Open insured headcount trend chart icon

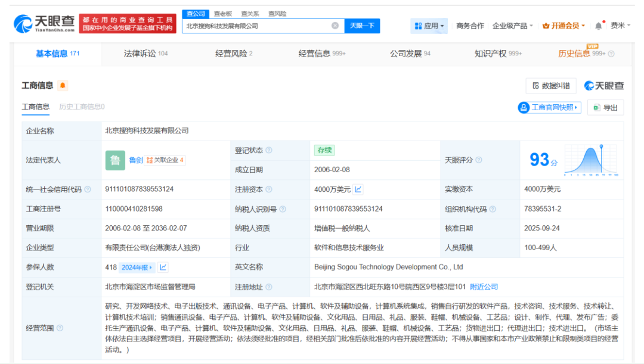coord(163,267)
